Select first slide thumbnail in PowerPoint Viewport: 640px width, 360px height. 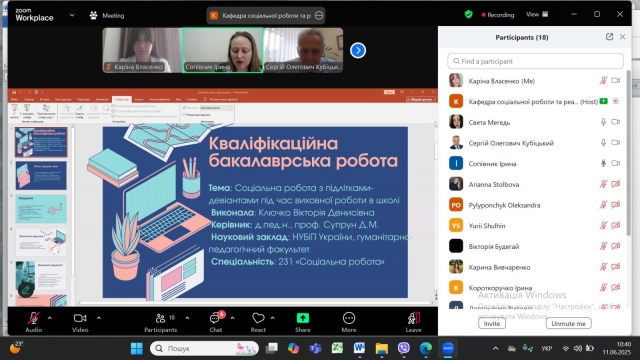coord(41,142)
